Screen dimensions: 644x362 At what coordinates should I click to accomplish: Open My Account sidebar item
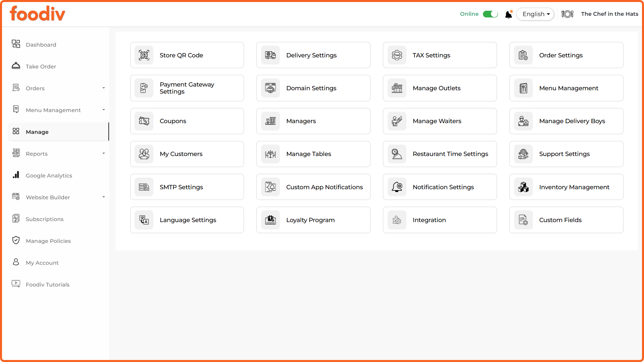(x=58, y=263)
